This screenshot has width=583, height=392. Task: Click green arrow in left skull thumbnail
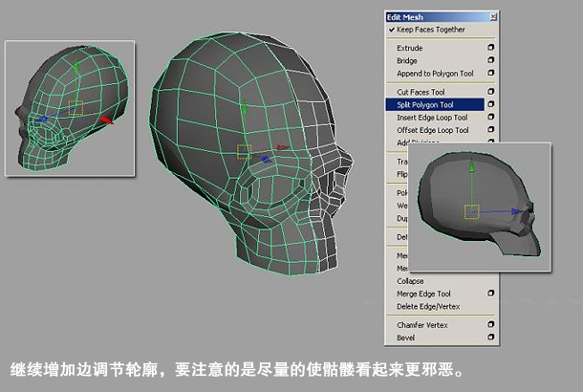tap(76, 68)
